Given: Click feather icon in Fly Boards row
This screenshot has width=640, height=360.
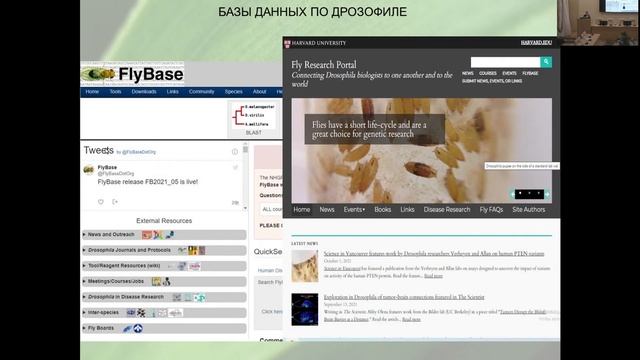Looking at the screenshot, I should click(128, 328).
